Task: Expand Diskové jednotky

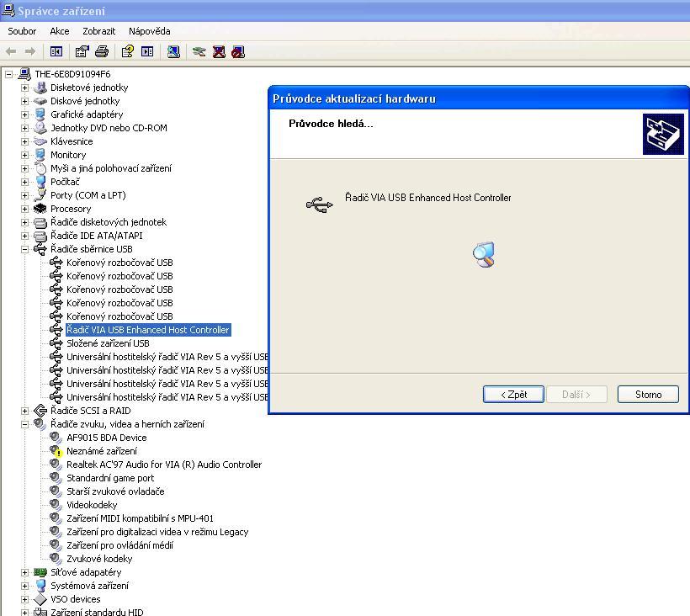Action: [x=24, y=101]
